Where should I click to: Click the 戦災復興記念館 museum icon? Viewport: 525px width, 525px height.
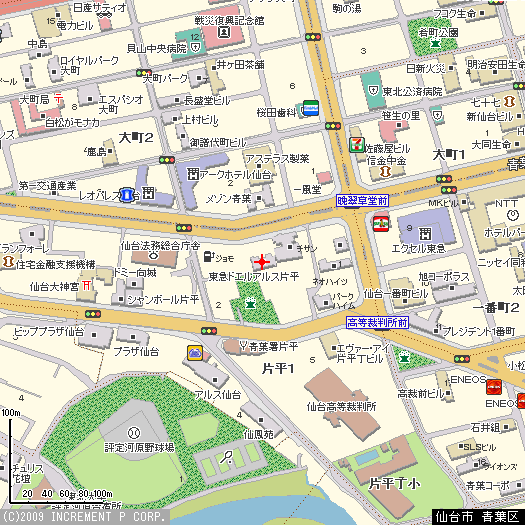coord(224,32)
